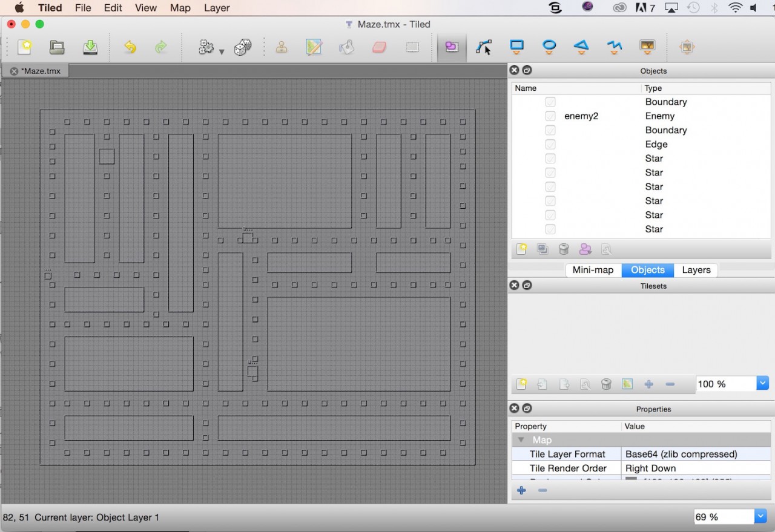Tick the checkbox beside the last Star object

(x=550, y=229)
